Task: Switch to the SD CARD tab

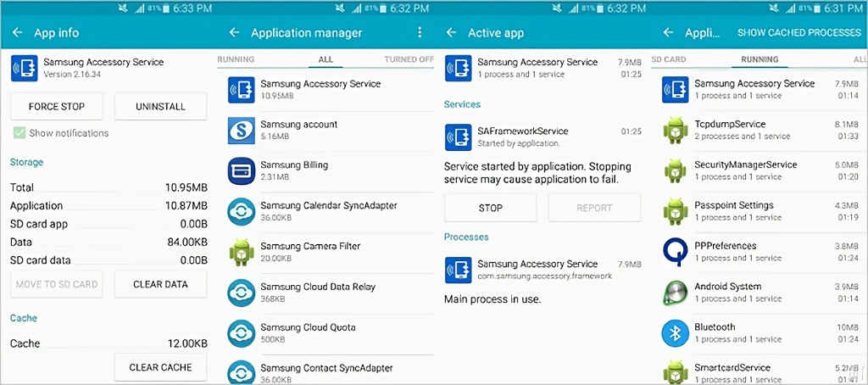Action: pyautogui.click(x=669, y=59)
